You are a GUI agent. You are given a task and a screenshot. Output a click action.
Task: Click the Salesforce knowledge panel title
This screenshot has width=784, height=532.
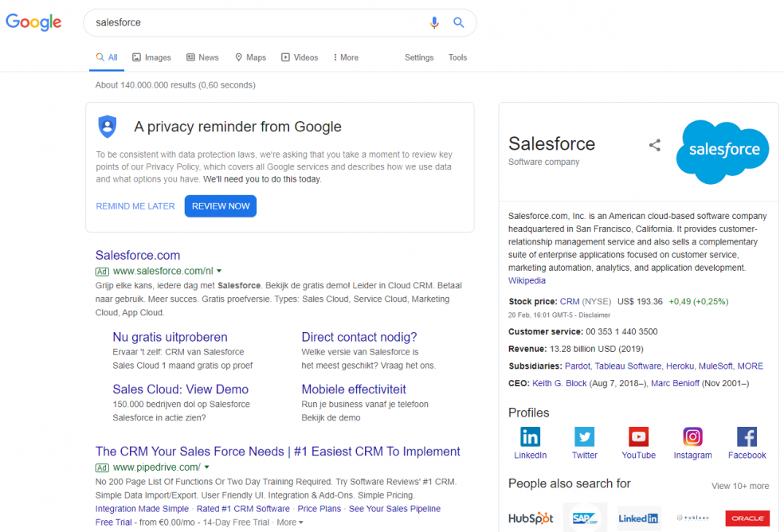[551, 144]
